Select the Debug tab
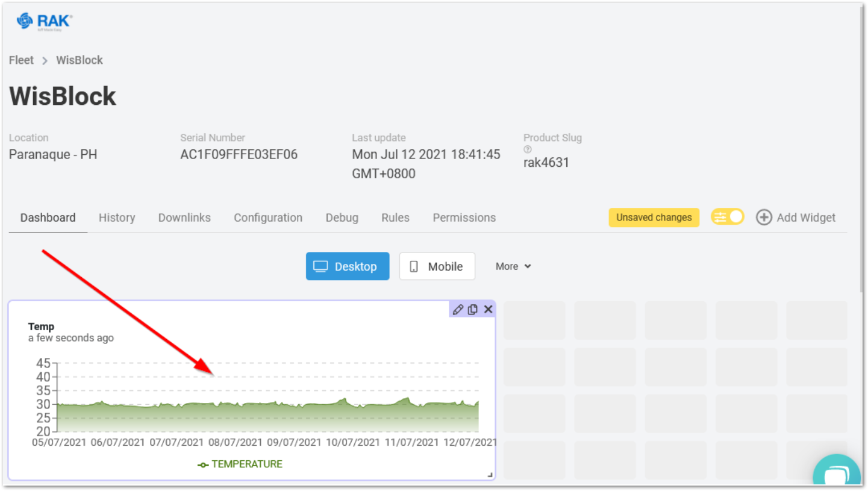 pyautogui.click(x=342, y=217)
